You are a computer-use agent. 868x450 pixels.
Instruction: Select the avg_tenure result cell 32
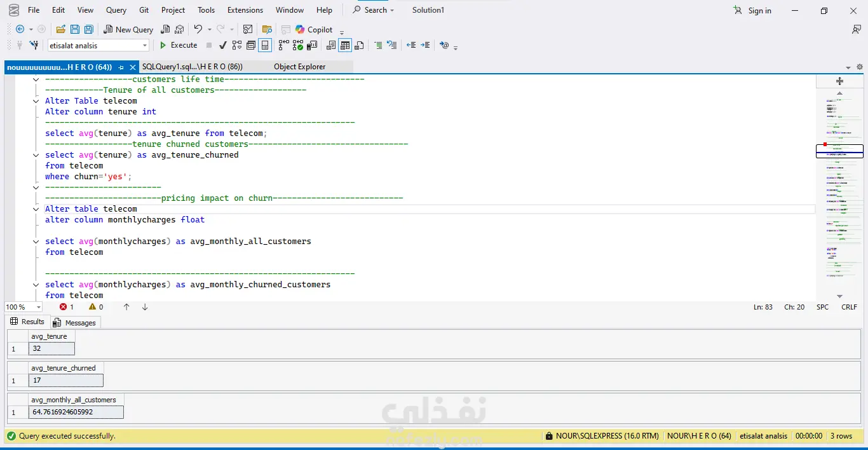[x=51, y=348]
